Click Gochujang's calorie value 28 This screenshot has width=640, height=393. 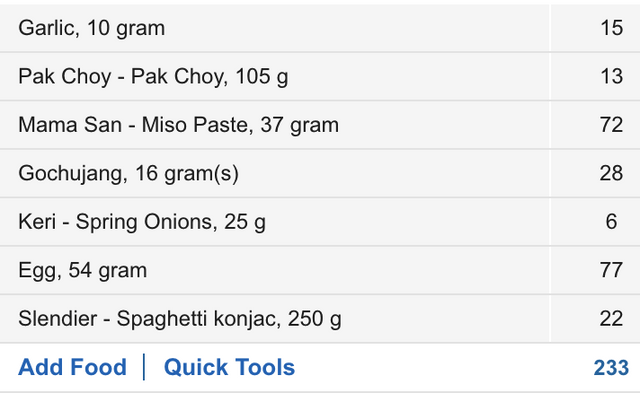[611, 173]
